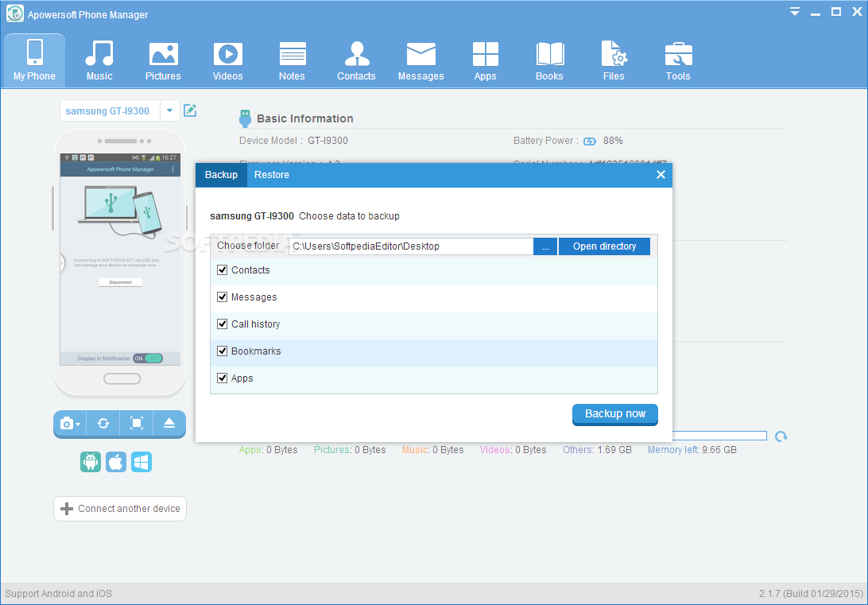Refresh the storage usage bar

781,436
